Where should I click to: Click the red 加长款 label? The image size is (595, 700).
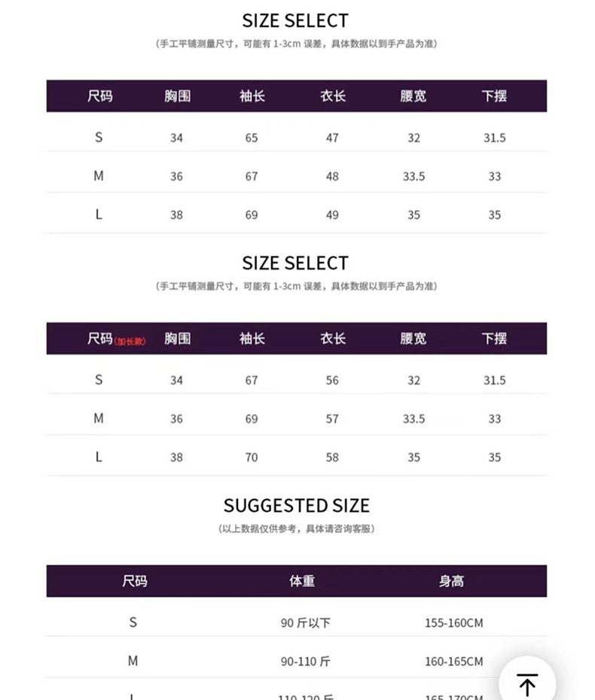click(x=130, y=341)
